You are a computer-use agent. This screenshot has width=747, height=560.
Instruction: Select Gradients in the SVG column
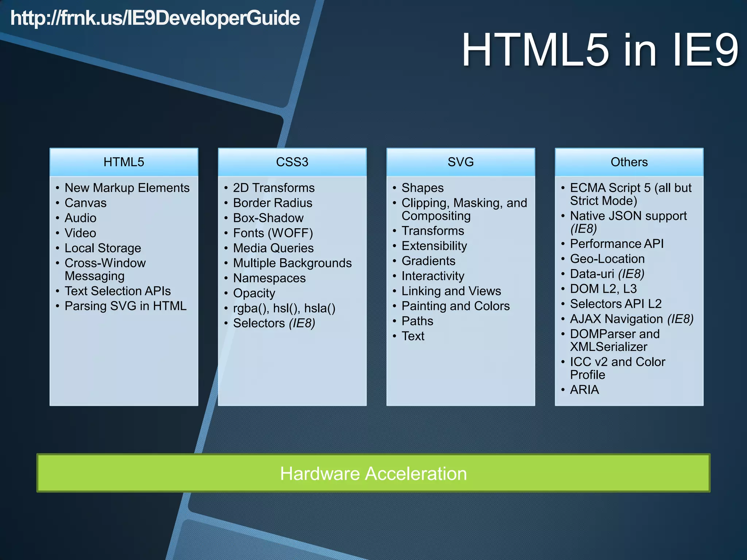tap(428, 261)
